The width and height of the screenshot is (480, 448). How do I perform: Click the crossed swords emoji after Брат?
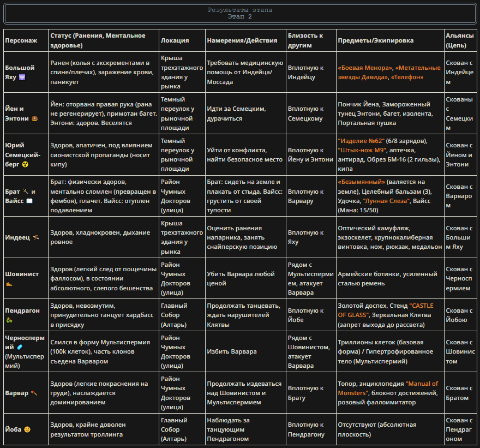[26, 192]
